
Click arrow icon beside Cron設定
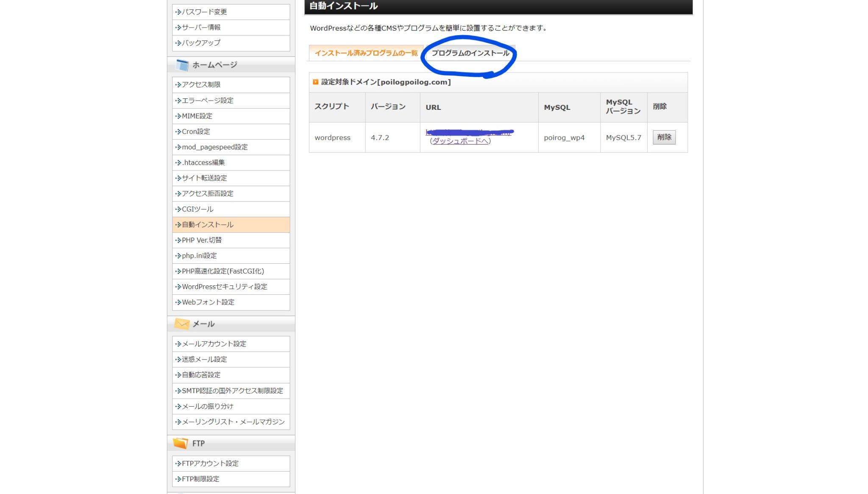coord(178,131)
